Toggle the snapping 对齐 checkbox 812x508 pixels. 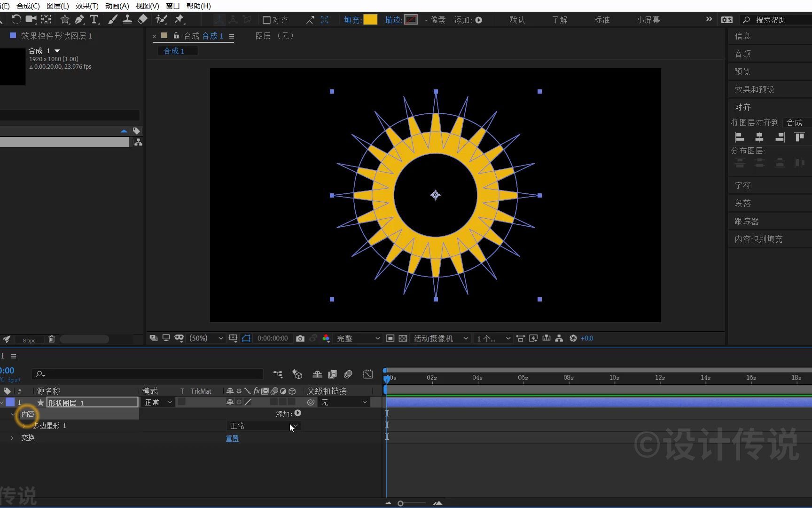[266, 20]
